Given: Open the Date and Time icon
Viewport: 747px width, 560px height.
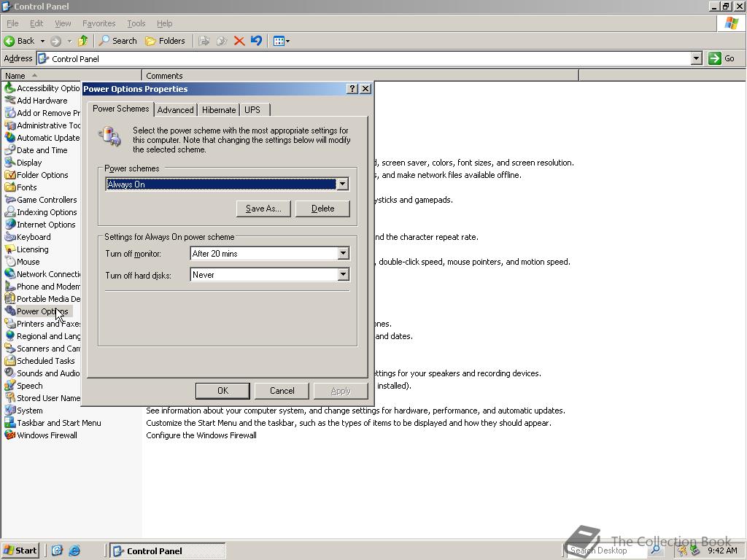Looking at the screenshot, I should (x=10, y=150).
